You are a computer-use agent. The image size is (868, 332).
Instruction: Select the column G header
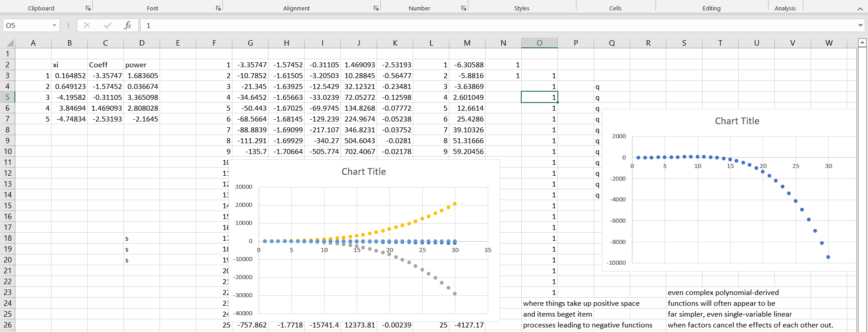click(250, 43)
